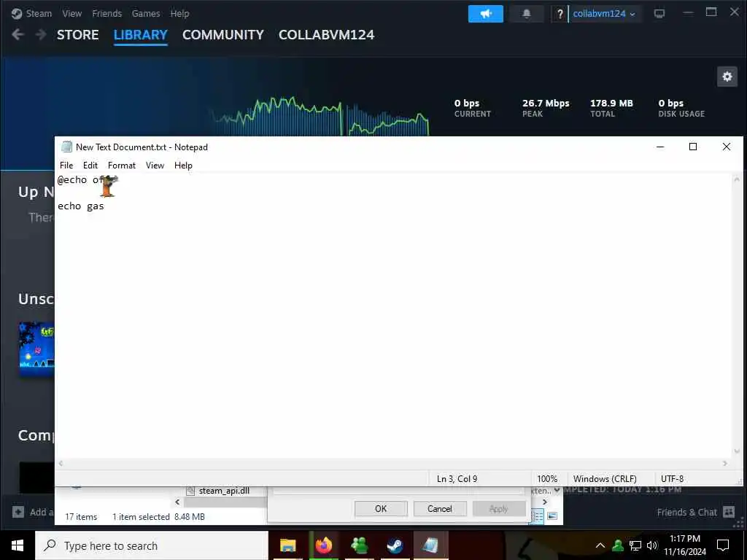Click Notepad vertical scrollbar down arrow
Viewport: 747px width, 560px height.
click(737, 451)
